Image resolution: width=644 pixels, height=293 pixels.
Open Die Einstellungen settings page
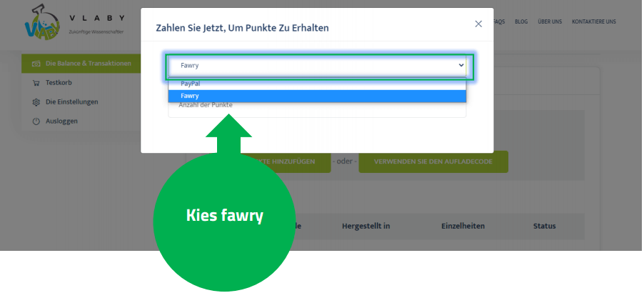(x=71, y=102)
